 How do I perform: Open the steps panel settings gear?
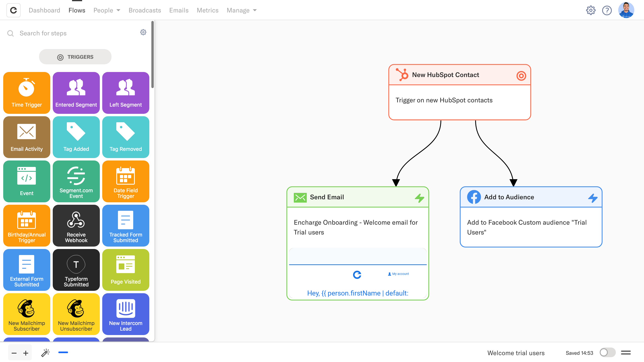pos(143,32)
